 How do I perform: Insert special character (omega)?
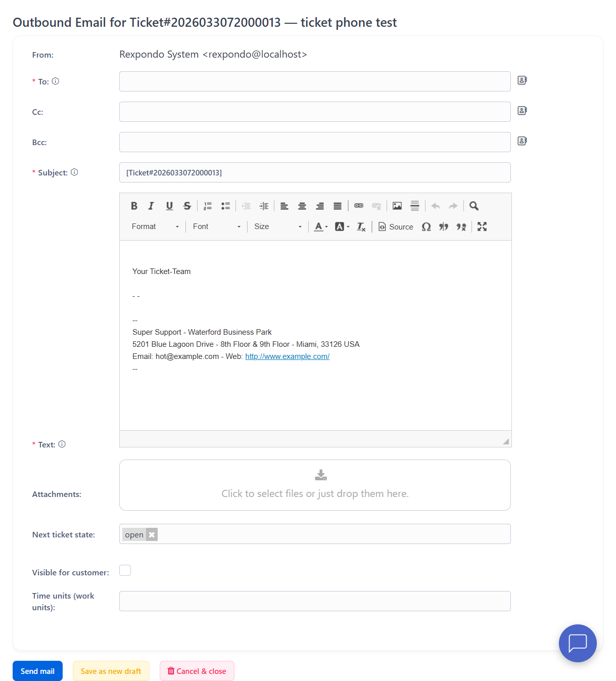(x=427, y=226)
